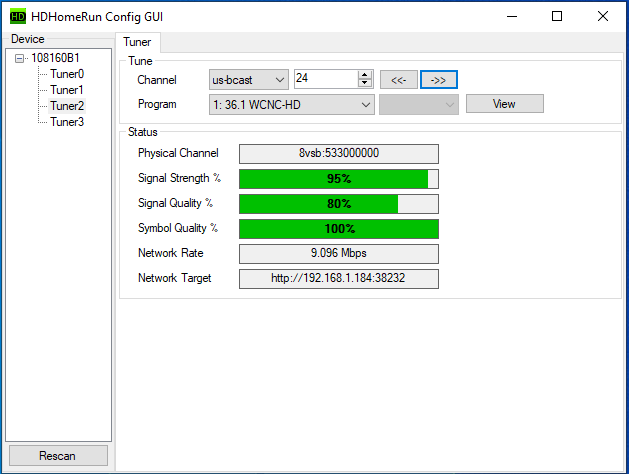Click the HDHomeRun app icon in title bar
This screenshot has height=474, width=629.
[x=17, y=16]
